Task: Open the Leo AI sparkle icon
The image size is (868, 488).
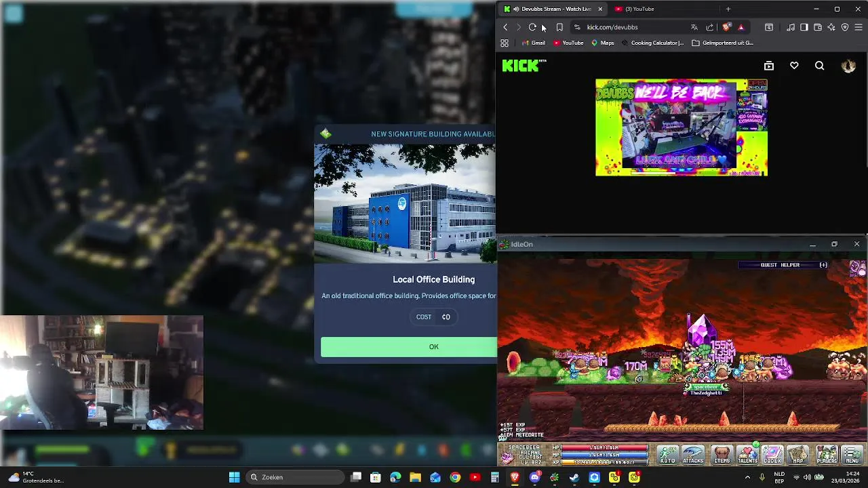Action: tap(831, 27)
